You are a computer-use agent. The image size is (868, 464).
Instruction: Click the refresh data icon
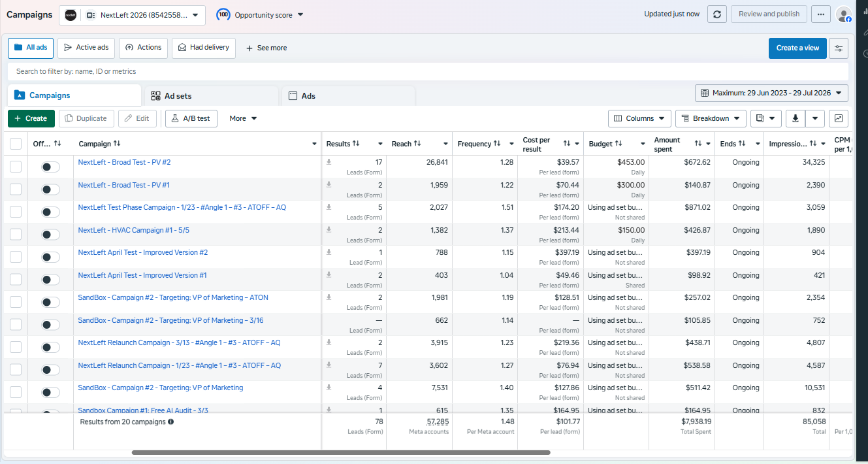(x=716, y=14)
